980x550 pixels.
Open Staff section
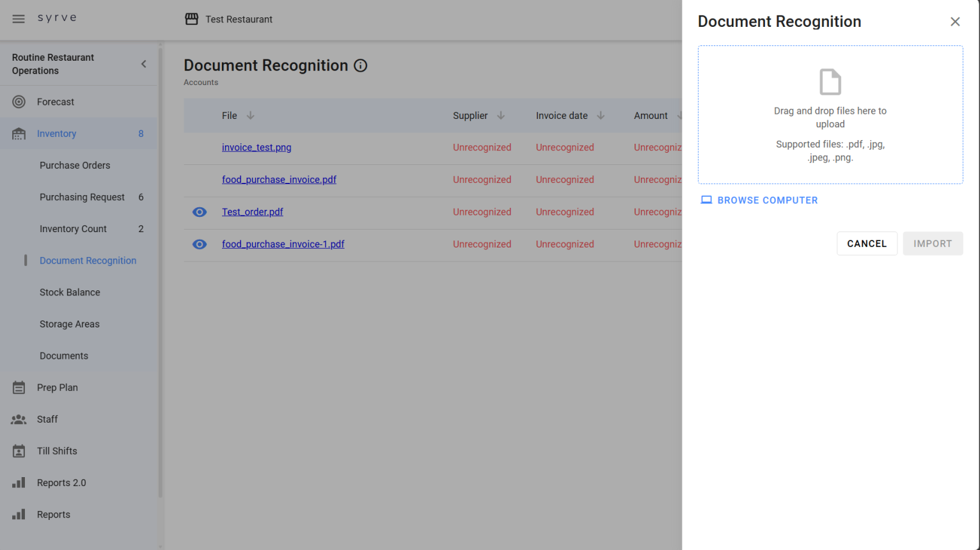(x=47, y=420)
